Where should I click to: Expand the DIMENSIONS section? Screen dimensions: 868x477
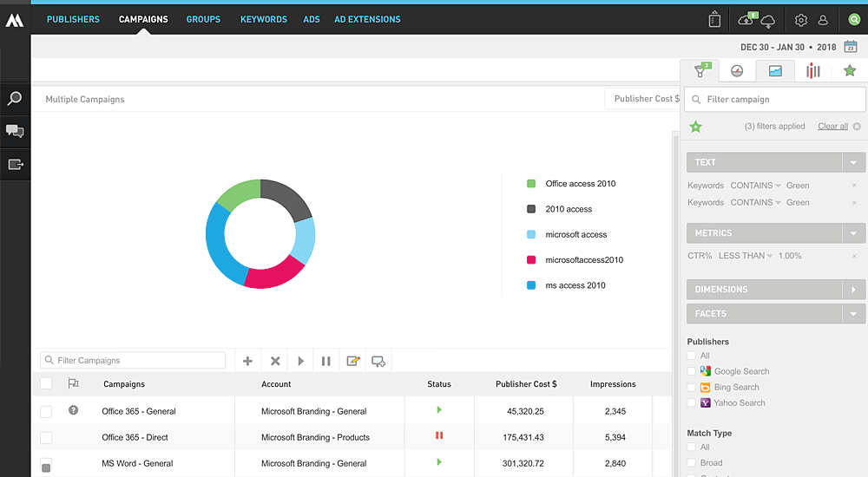point(853,290)
